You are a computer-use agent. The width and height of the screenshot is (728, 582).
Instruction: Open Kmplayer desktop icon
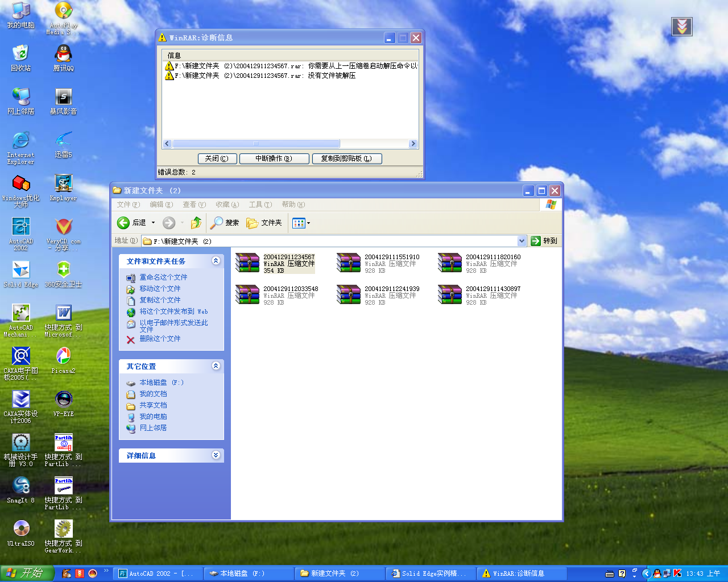coord(63,188)
